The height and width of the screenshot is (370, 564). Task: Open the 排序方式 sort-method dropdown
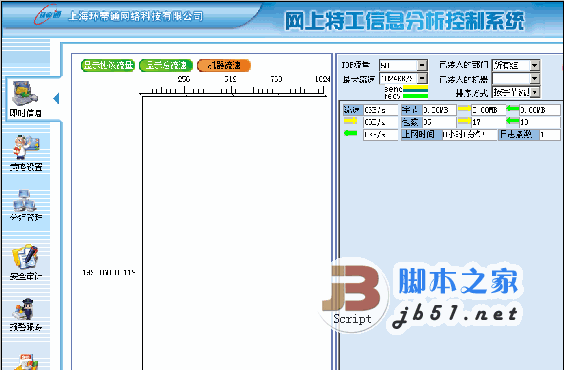[x=516, y=92]
